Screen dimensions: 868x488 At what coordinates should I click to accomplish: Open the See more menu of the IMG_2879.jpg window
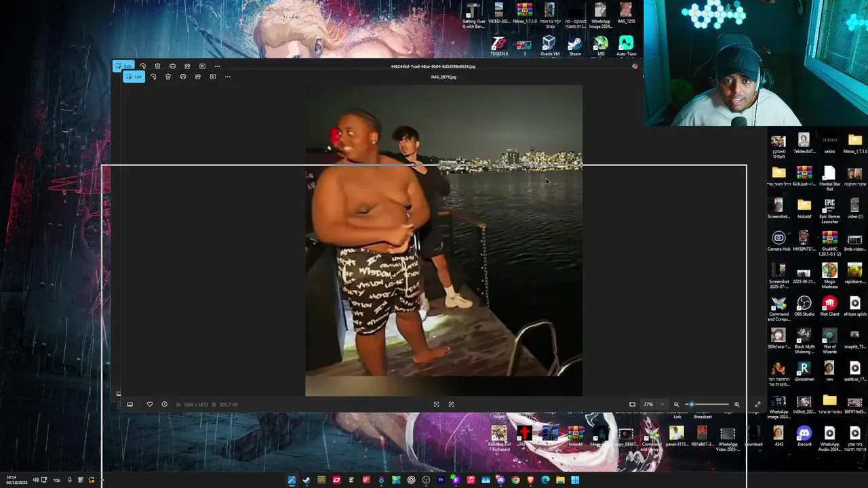point(228,77)
